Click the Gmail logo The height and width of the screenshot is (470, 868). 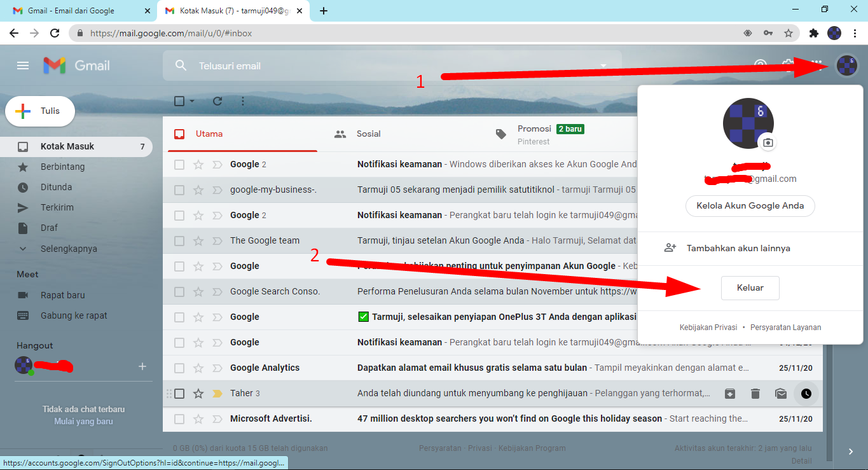point(76,66)
